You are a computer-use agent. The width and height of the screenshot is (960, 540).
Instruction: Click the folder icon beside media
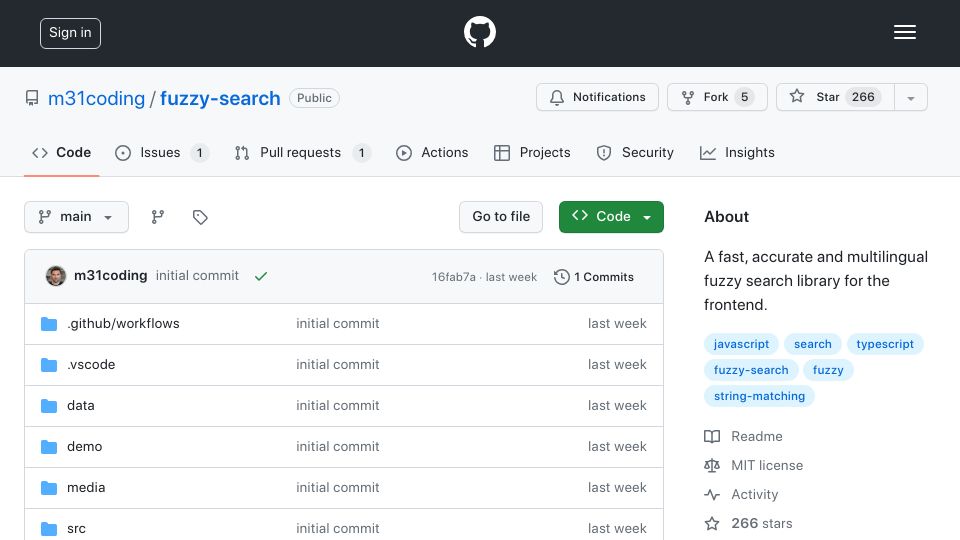(49, 488)
